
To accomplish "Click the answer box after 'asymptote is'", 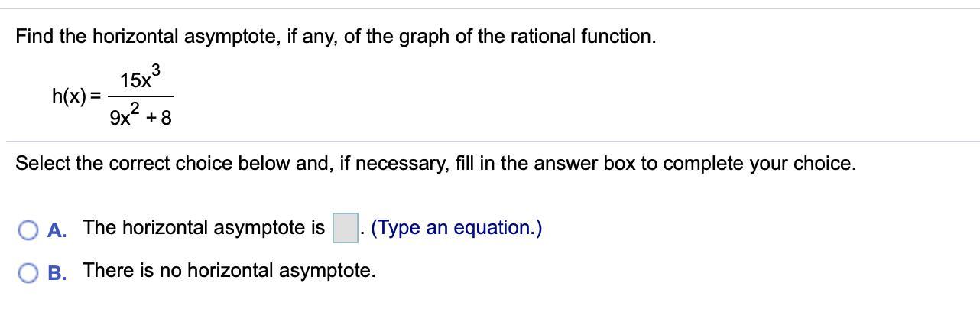I will click(x=345, y=229).
